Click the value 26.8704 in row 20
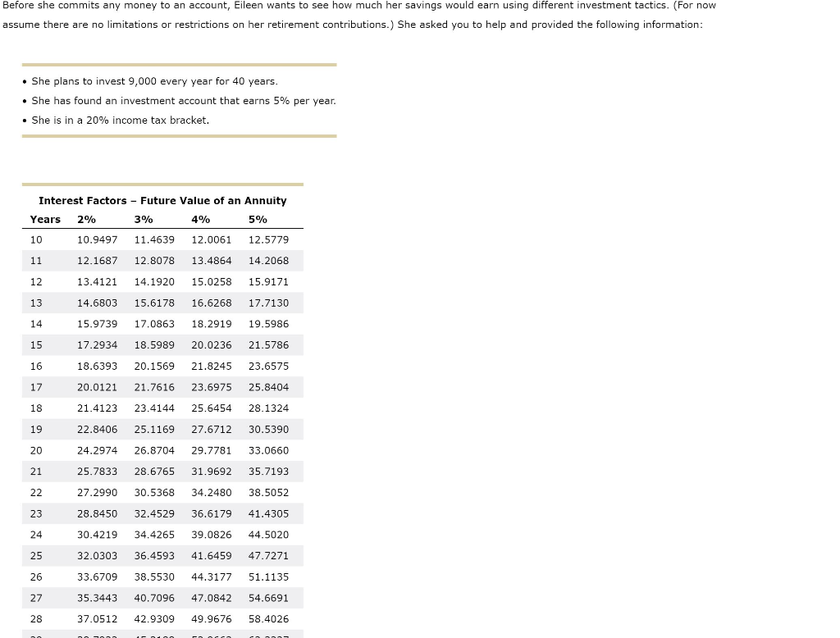840x638 pixels. click(x=154, y=450)
